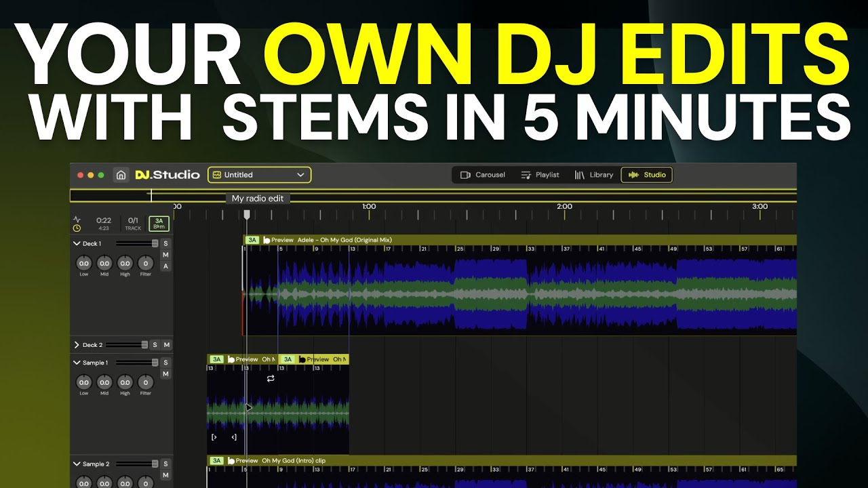
Task: Click the mix overview bar above the timeline
Action: (x=433, y=196)
